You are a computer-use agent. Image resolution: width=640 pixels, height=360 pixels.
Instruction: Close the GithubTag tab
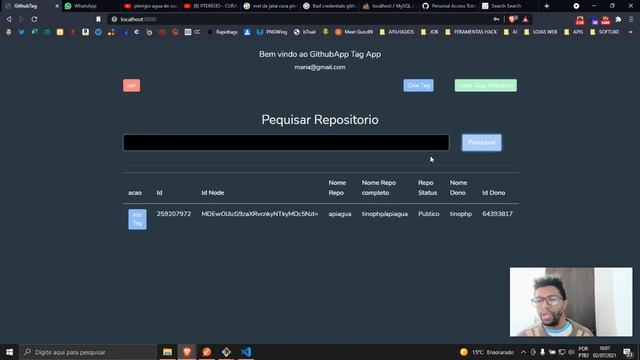[57, 6]
